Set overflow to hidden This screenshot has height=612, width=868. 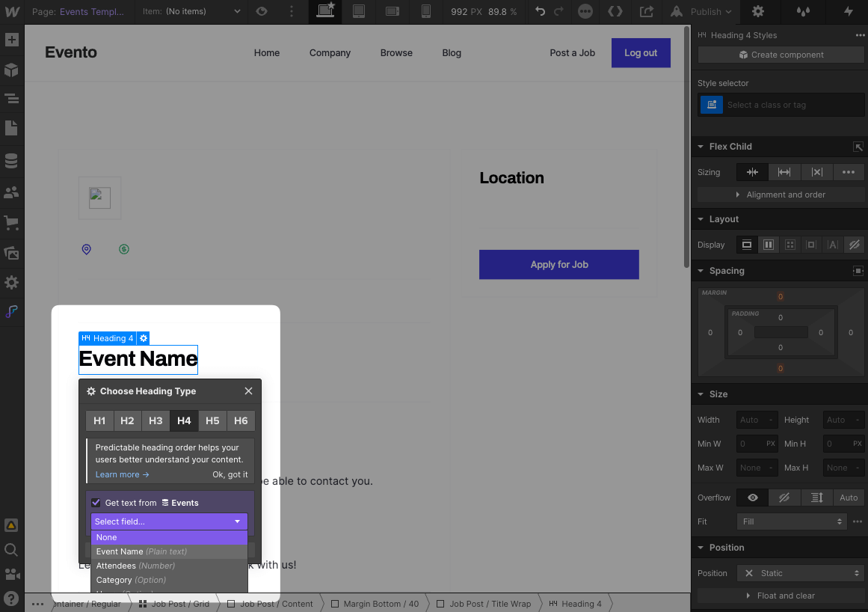(x=784, y=498)
